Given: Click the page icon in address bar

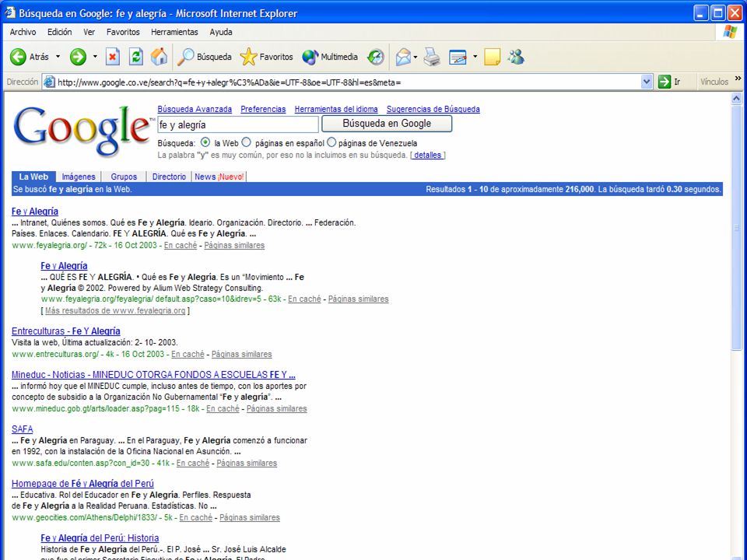Looking at the screenshot, I should point(49,82).
